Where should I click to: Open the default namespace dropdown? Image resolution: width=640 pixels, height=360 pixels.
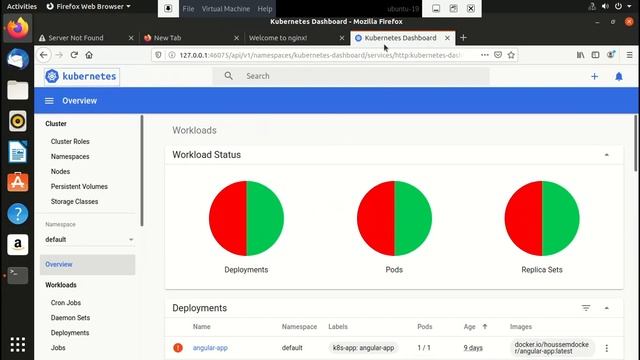(89, 240)
